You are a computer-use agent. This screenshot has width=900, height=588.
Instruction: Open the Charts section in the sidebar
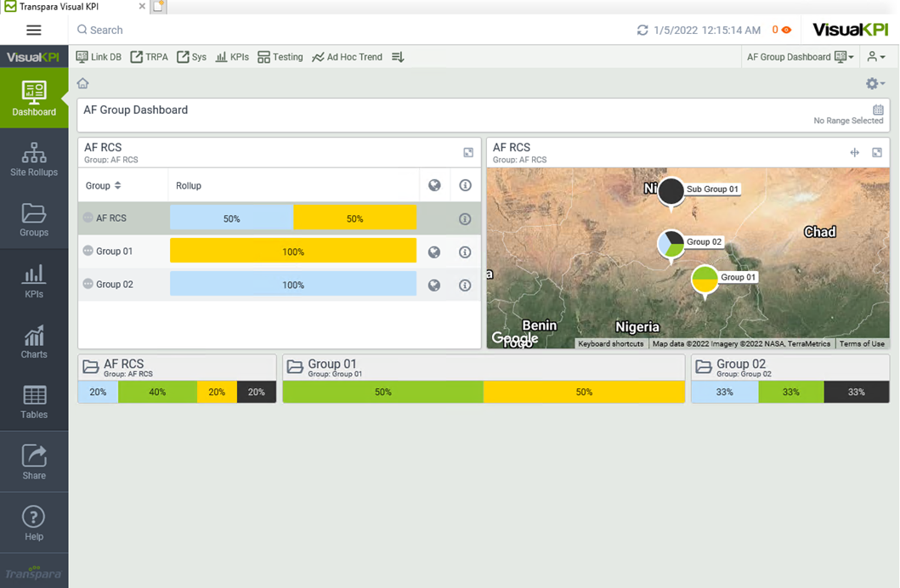34,342
